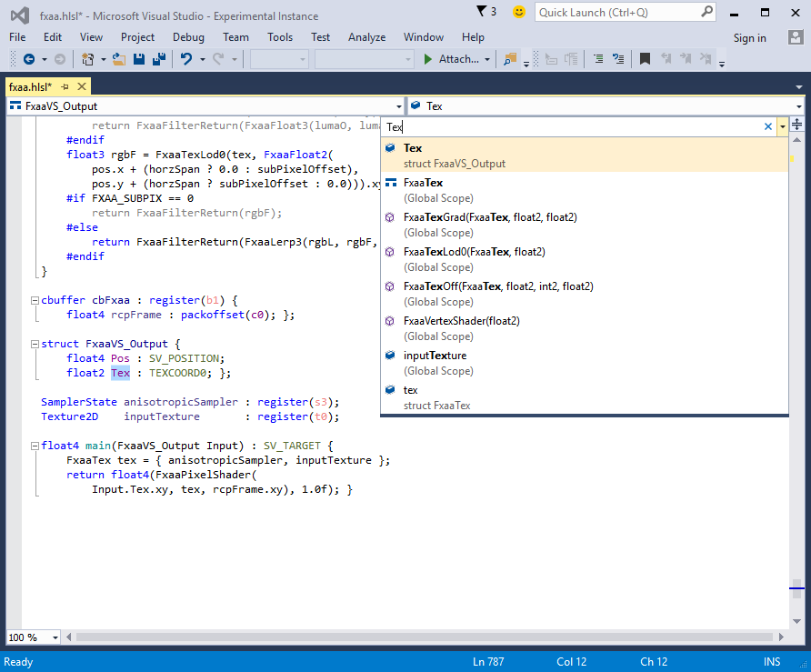The width and height of the screenshot is (811, 672).
Task: Click the Save file disk icon
Action: (139, 59)
